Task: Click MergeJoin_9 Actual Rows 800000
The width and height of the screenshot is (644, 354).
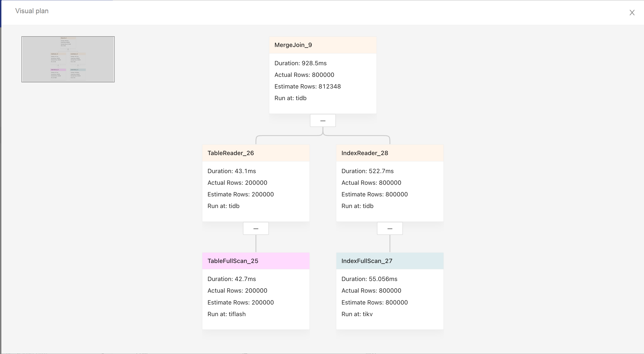Action: point(304,75)
